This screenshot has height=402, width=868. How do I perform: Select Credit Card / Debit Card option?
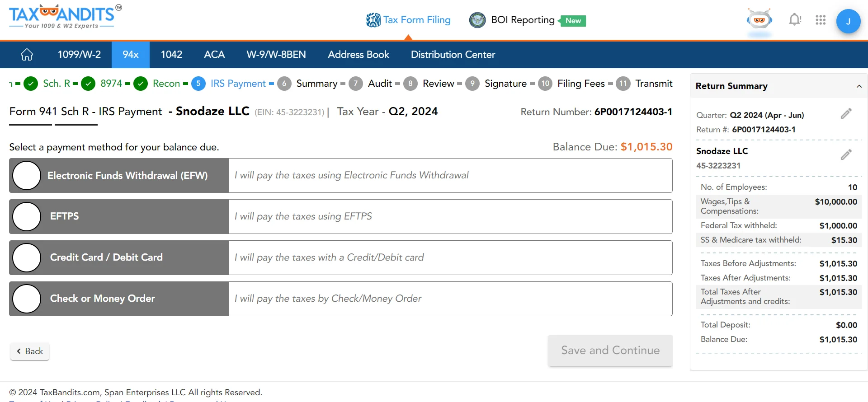pyautogui.click(x=27, y=258)
